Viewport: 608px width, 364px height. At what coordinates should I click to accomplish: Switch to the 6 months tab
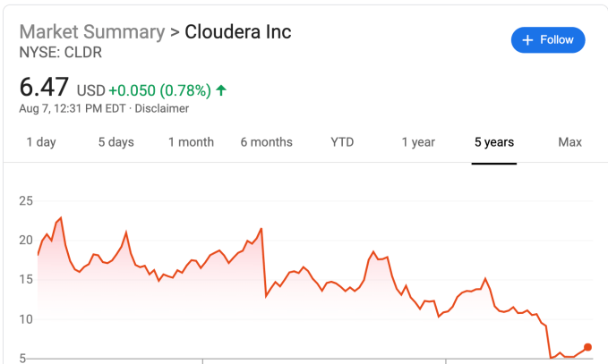tap(266, 142)
